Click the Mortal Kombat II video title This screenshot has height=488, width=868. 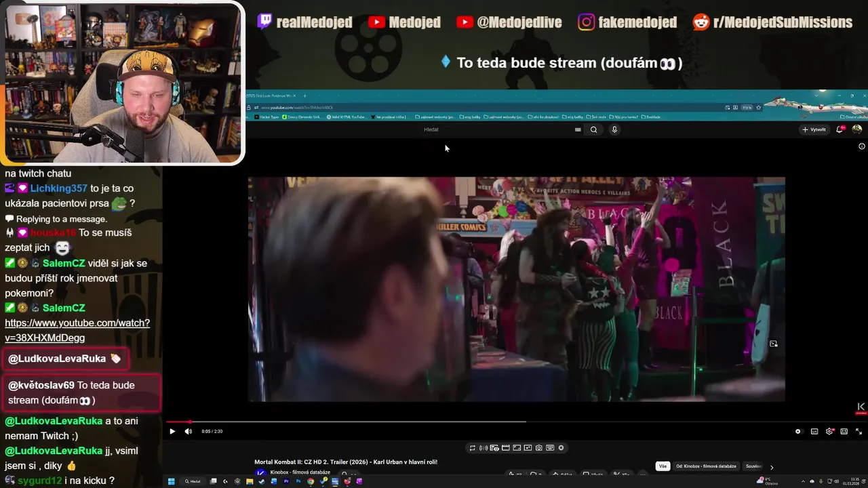(346, 462)
